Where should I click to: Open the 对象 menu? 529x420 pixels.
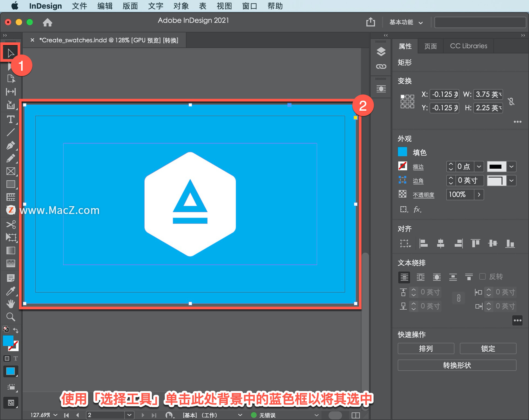(181, 6)
